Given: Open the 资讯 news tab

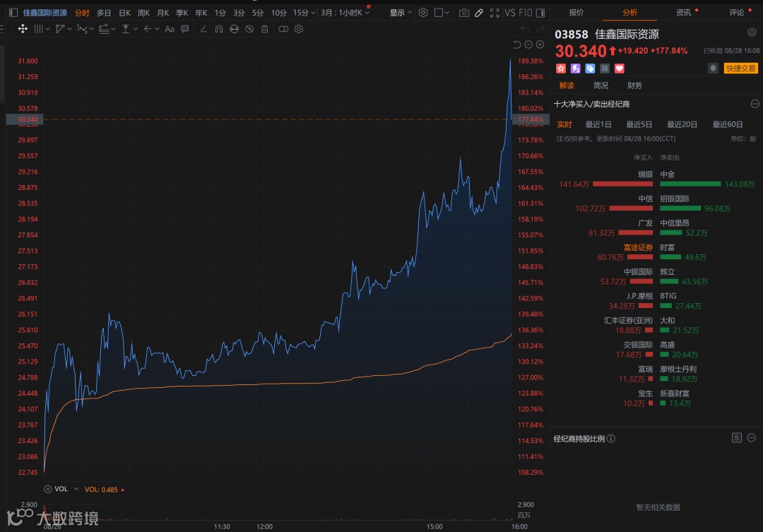Looking at the screenshot, I should pyautogui.click(x=683, y=12).
